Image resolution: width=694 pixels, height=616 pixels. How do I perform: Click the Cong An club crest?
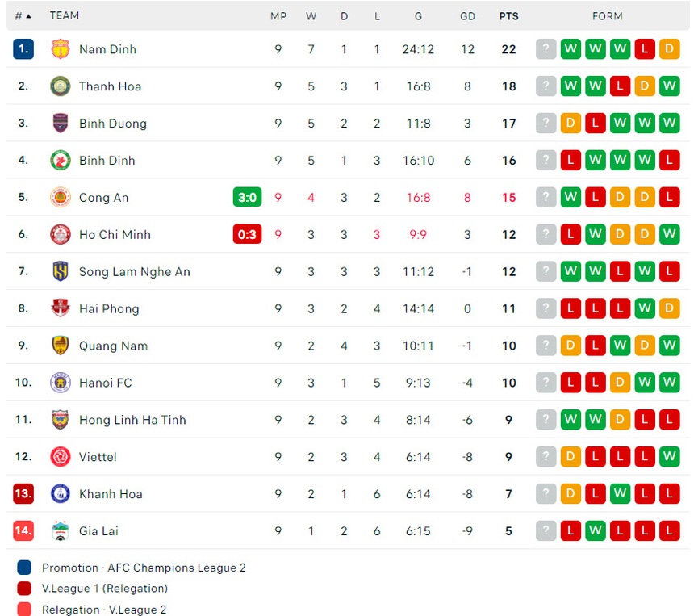[60, 197]
